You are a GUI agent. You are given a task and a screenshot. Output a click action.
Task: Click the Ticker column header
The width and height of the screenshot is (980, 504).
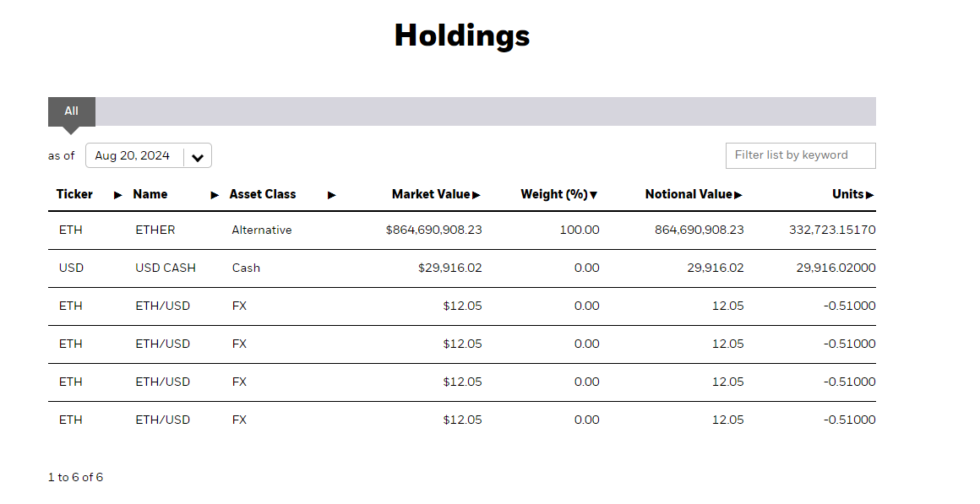(x=74, y=194)
